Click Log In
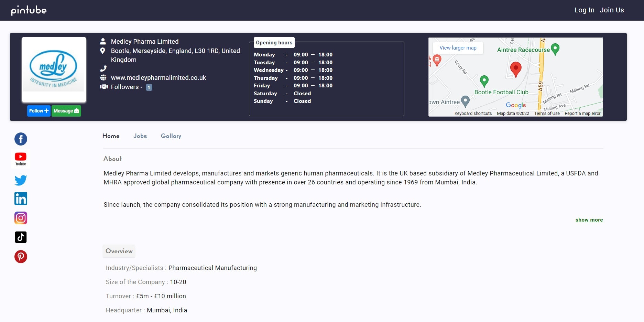This screenshot has height=322, width=644. pos(584,10)
